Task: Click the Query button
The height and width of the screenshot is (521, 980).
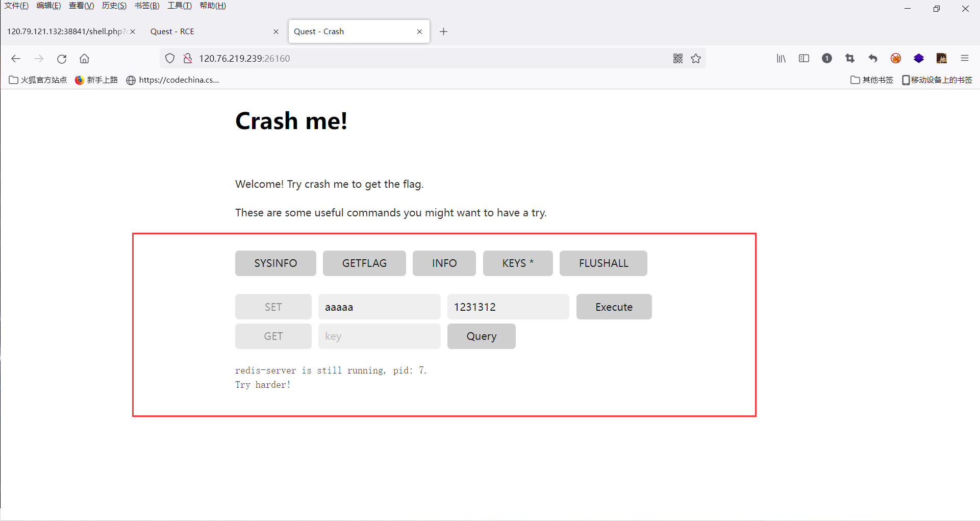Action: click(482, 336)
